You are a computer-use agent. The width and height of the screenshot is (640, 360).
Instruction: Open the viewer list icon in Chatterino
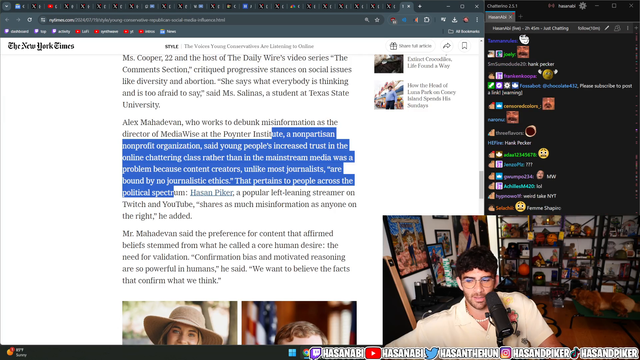(617, 28)
